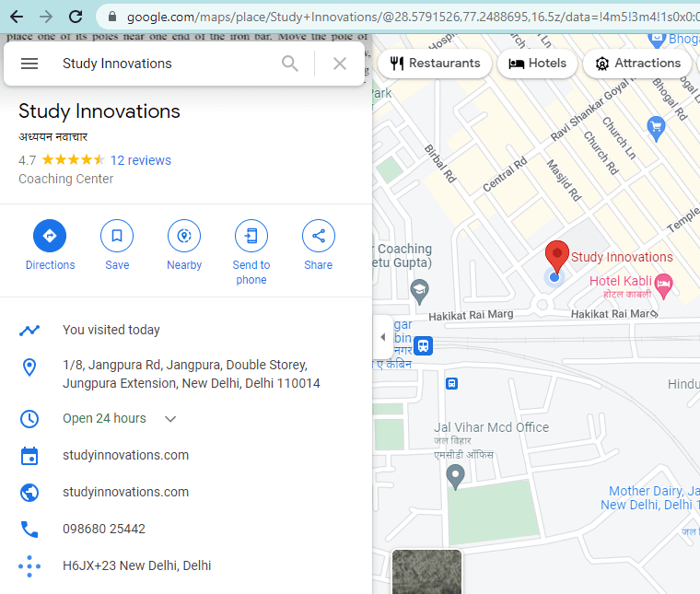Click phone number 098680 25442
Viewport: 700px width, 594px height.
[x=104, y=529]
